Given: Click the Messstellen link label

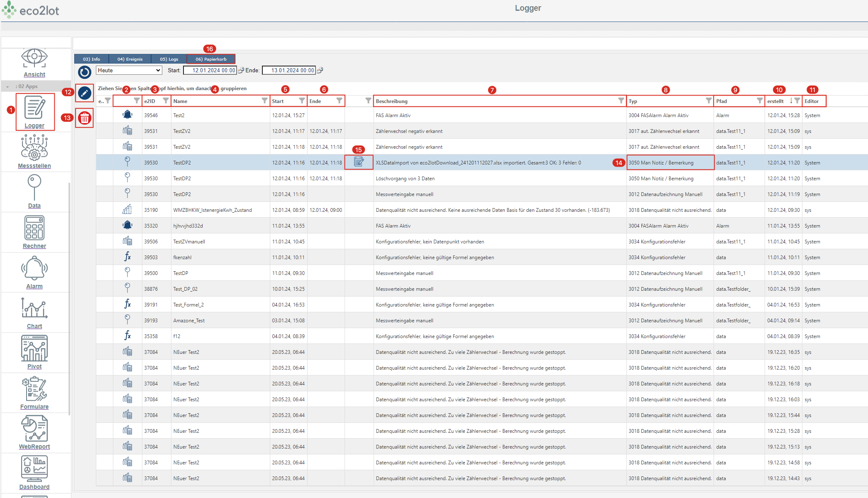Looking at the screenshot, I should click(x=34, y=166).
